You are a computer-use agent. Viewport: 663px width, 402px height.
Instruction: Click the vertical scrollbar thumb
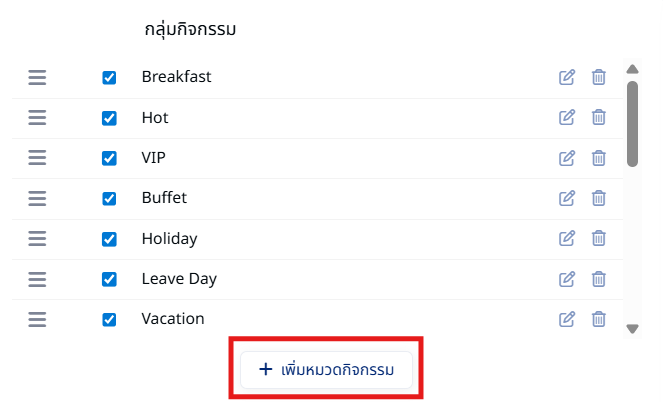[x=632, y=124]
